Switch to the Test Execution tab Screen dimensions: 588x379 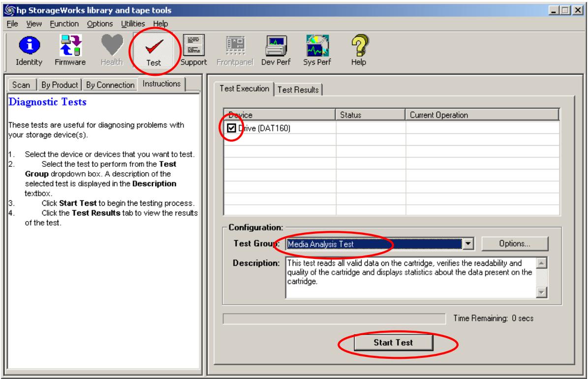tap(244, 89)
